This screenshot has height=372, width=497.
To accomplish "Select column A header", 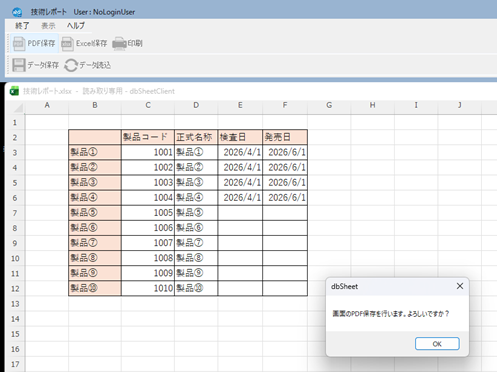I will tap(47, 105).
